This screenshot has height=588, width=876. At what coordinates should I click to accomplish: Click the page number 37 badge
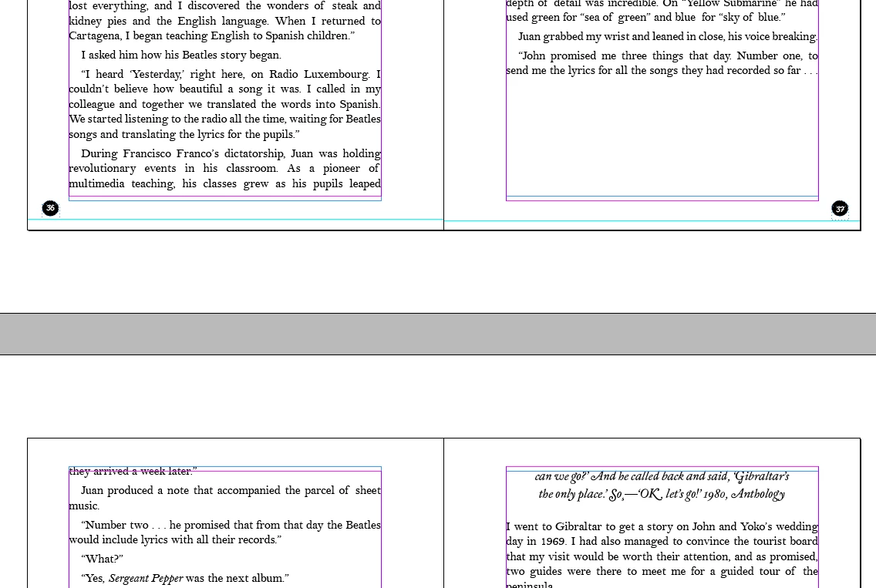pyautogui.click(x=840, y=209)
